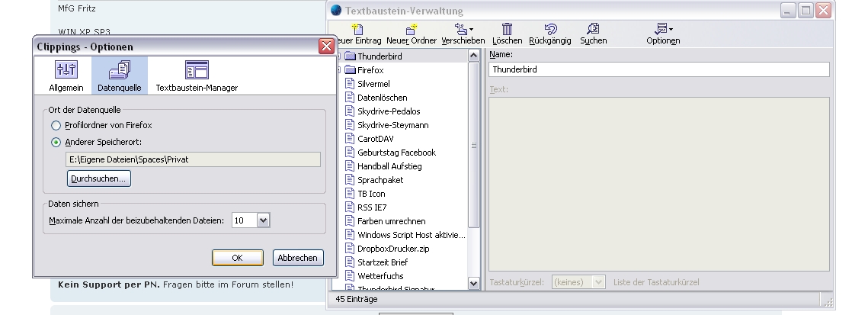This screenshot has width=868, height=315.
Task: Select Geburtstag Facebook entry
Action: click(396, 153)
